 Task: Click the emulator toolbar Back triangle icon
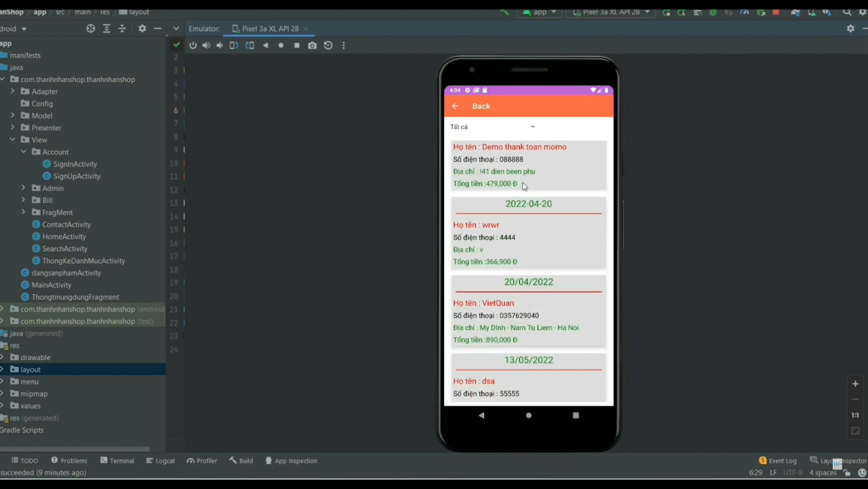[x=265, y=45]
